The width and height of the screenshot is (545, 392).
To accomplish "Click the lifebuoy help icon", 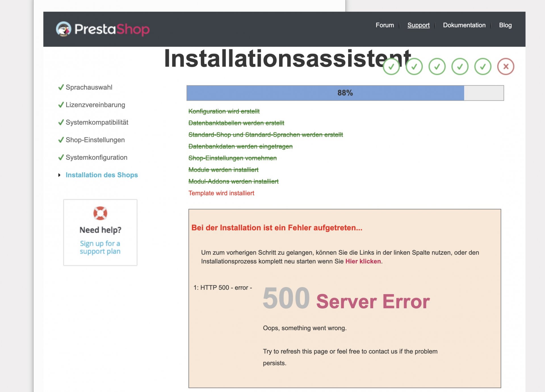I will 100,213.
